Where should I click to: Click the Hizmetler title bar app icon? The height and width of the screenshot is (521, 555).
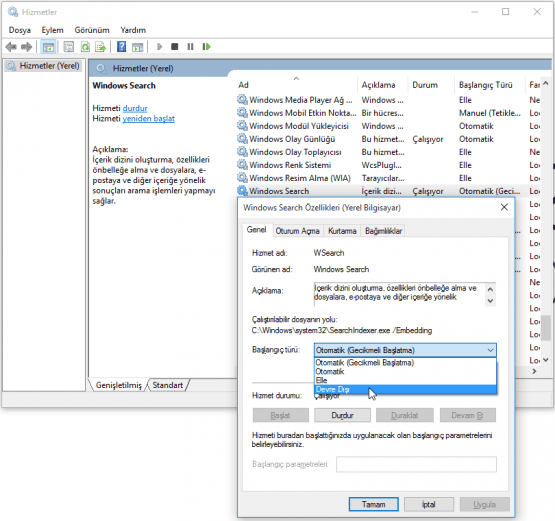pyautogui.click(x=13, y=12)
